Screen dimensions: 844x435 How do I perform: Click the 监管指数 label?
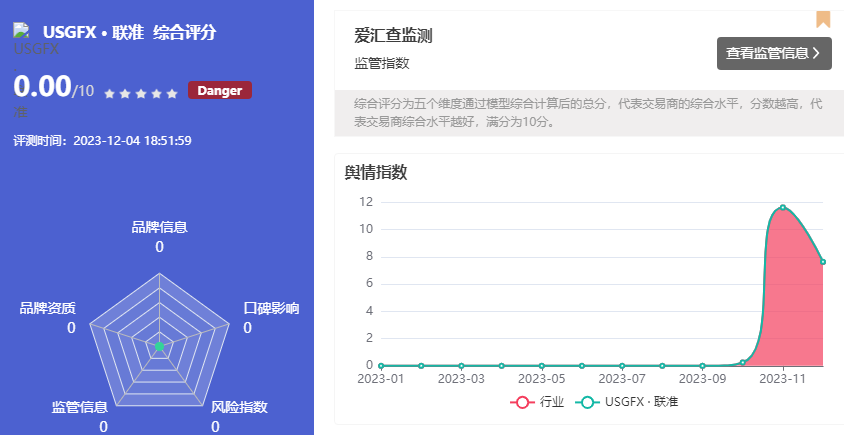[382, 63]
